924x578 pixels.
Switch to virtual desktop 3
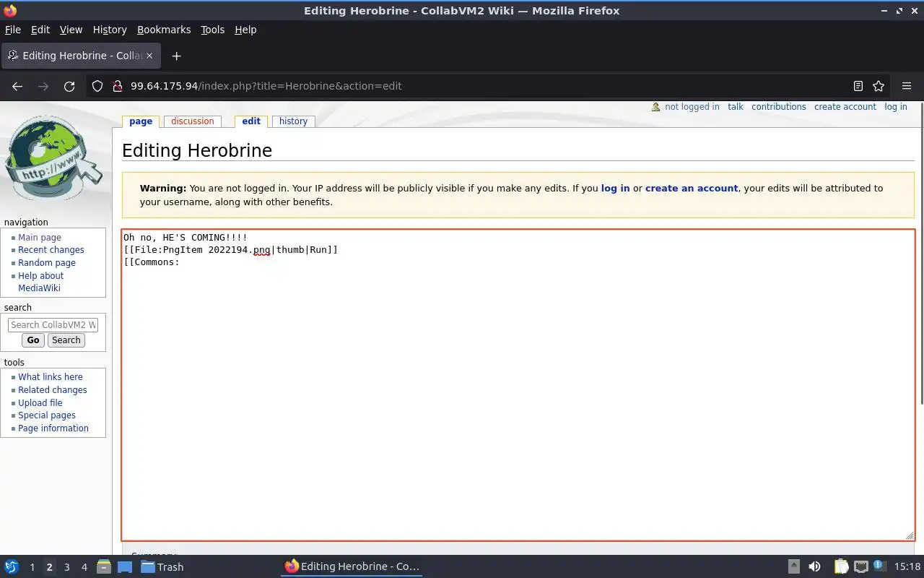tap(66, 567)
